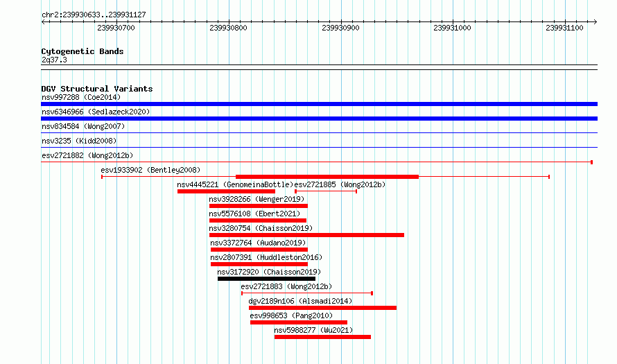Click the thin blue line under nsv3235
This screenshot has width=617, height=364.
(x=319, y=148)
